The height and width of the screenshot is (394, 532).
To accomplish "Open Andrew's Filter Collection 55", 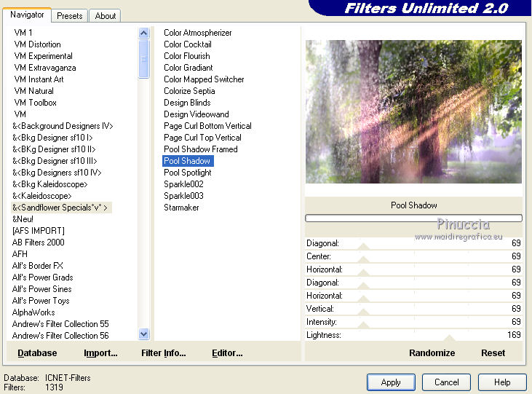I will (60, 324).
